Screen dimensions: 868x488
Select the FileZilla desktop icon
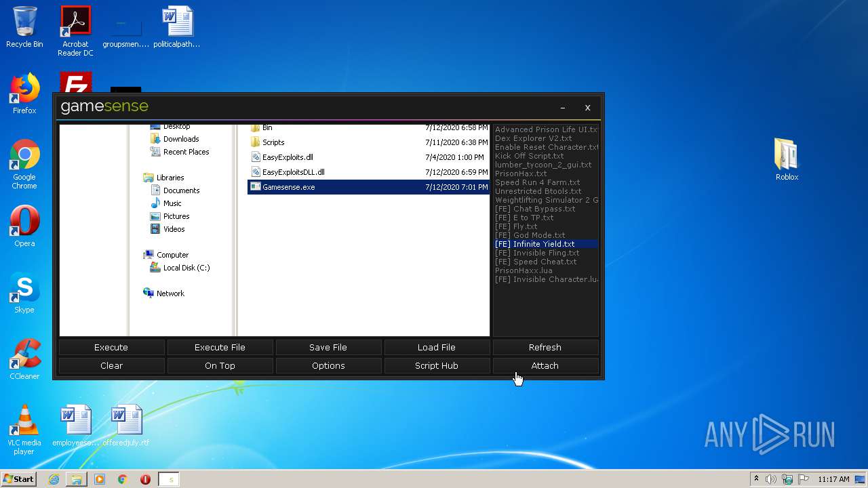[75, 82]
